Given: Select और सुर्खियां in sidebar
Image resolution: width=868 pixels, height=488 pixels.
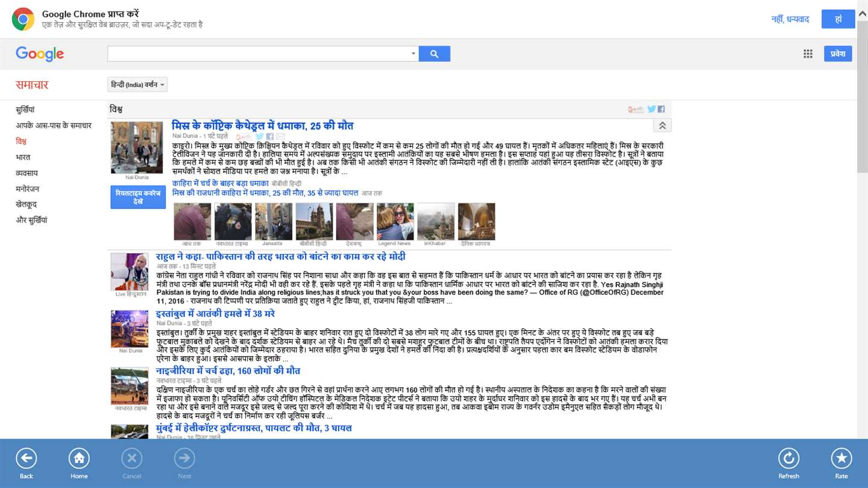Looking at the screenshot, I should [31, 220].
